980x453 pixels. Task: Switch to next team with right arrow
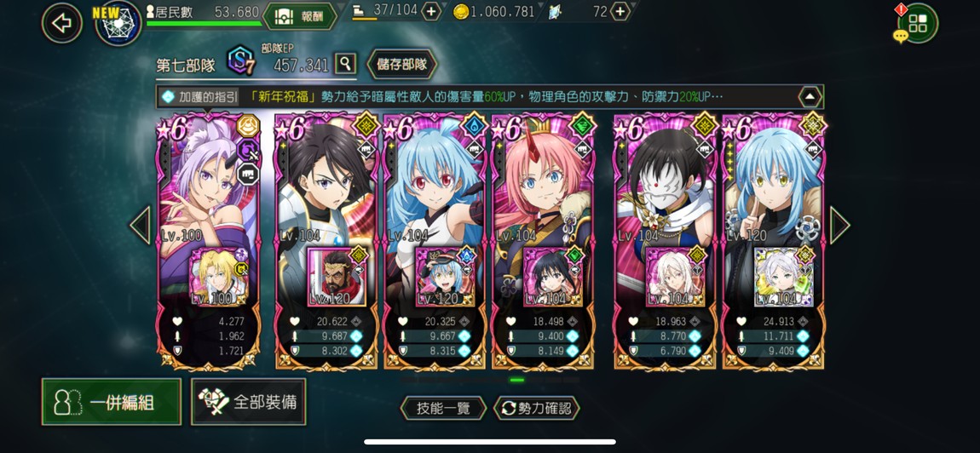(x=839, y=225)
